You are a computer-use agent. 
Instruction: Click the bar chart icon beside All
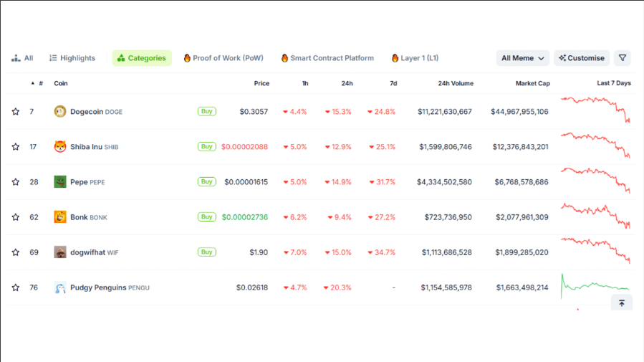tap(16, 58)
